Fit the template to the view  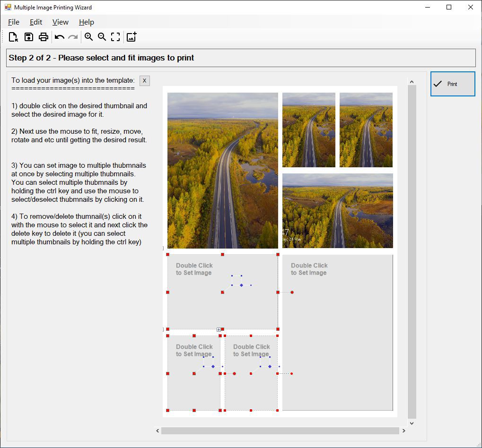[x=115, y=37]
